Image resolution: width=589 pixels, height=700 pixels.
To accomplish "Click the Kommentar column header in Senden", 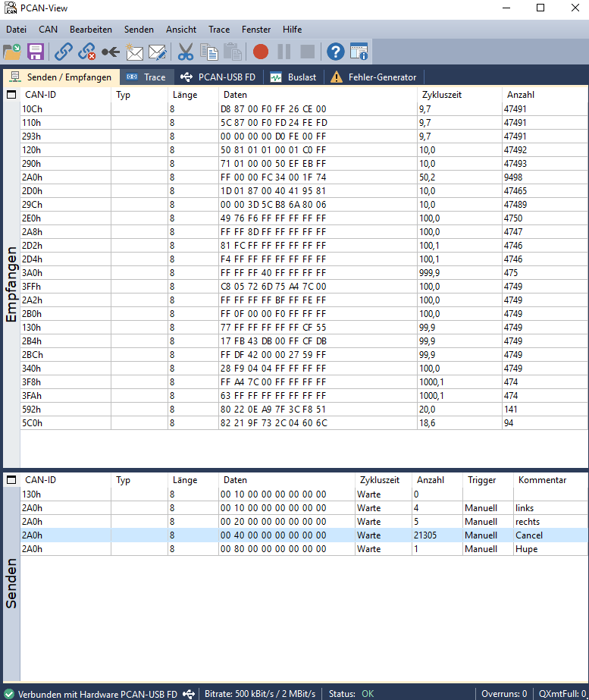I will tap(542, 480).
